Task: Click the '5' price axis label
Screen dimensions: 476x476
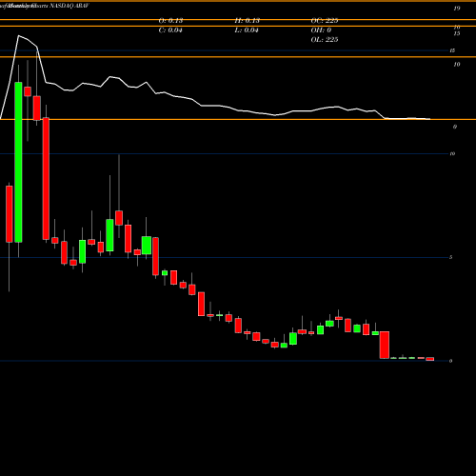Action: point(451,257)
